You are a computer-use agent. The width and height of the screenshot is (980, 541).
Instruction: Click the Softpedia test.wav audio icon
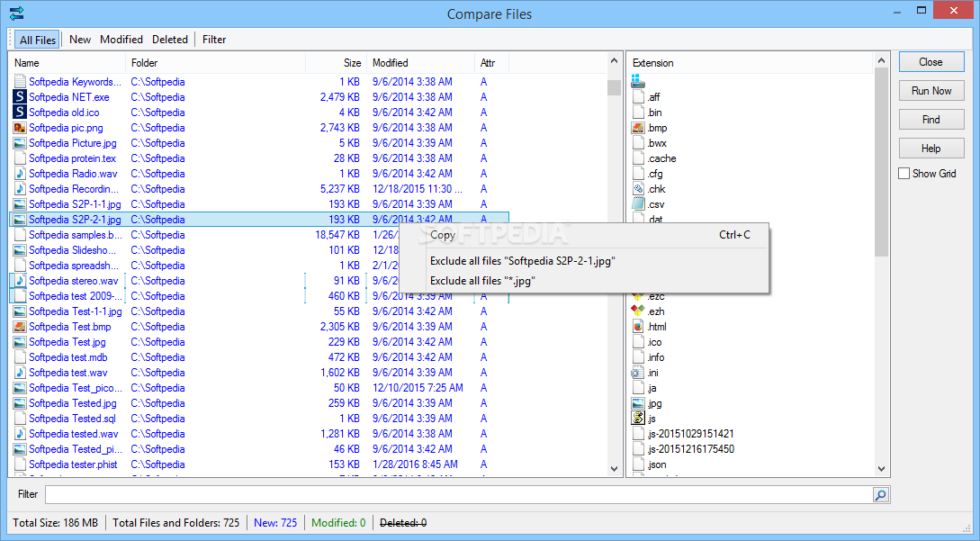(20, 372)
